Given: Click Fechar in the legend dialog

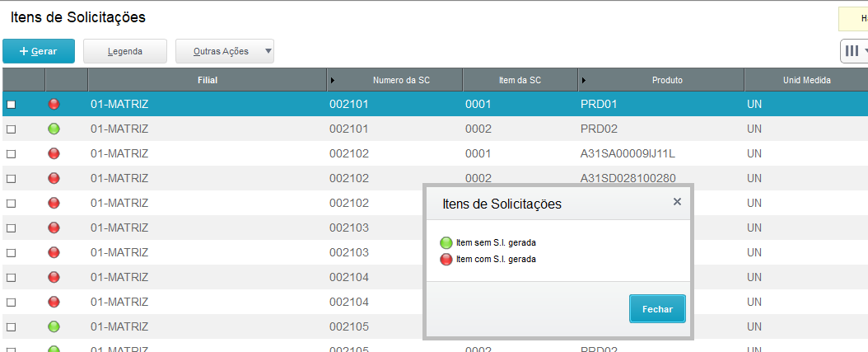Looking at the screenshot, I should pos(657,309).
